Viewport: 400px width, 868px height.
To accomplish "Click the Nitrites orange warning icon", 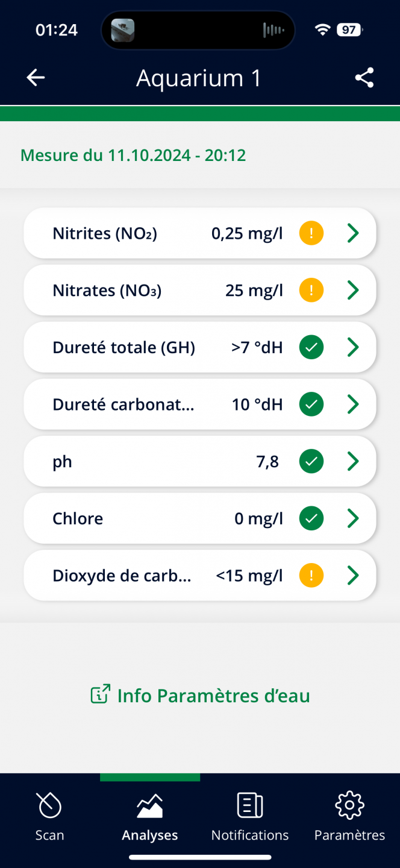I will [x=311, y=233].
